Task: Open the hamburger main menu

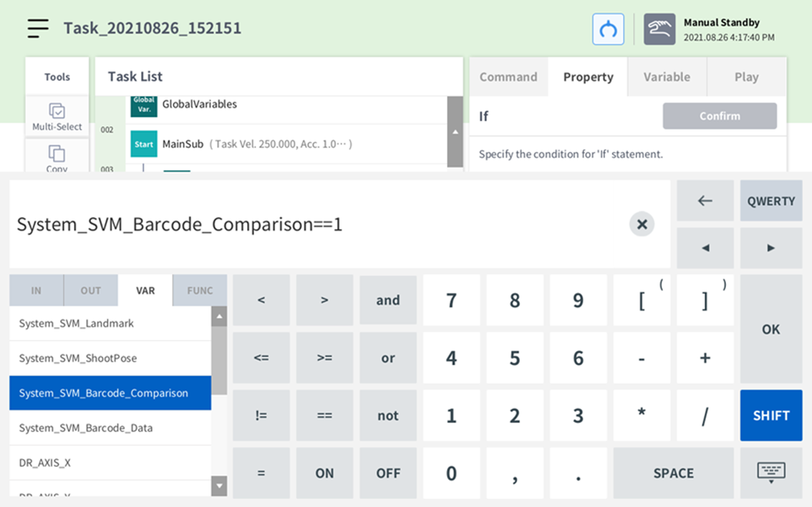Action: (x=38, y=28)
